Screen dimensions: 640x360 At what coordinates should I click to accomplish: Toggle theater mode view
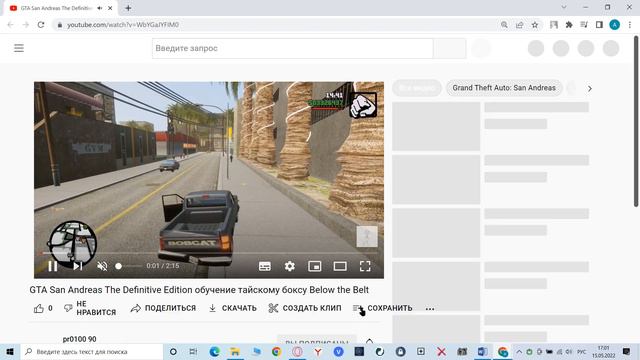(340, 266)
